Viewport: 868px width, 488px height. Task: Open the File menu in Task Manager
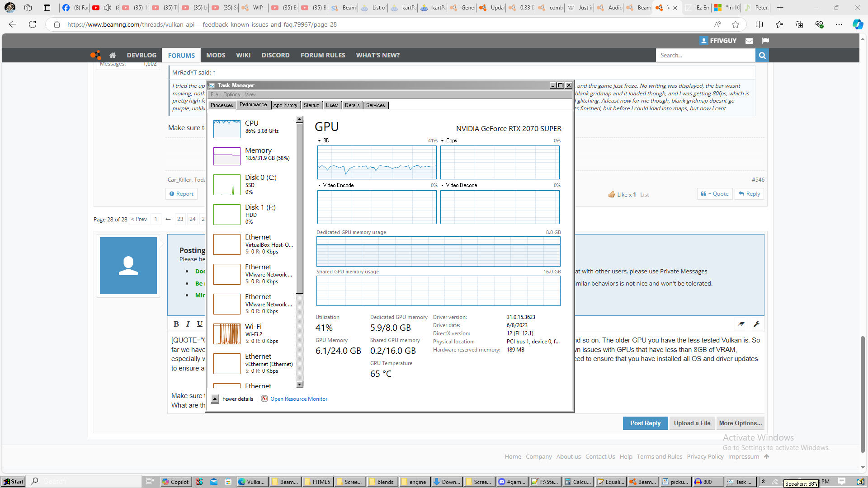pos(214,94)
